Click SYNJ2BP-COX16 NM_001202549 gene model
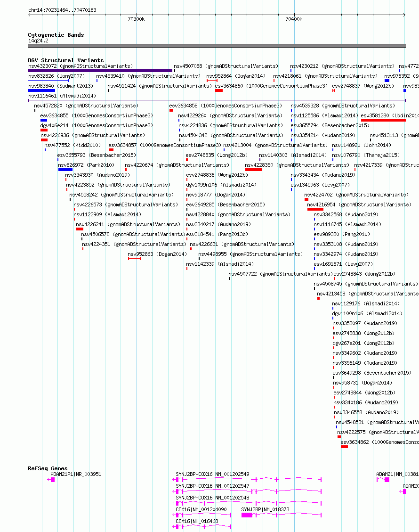This screenshot has height=532, width=419. tap(247, 479)
